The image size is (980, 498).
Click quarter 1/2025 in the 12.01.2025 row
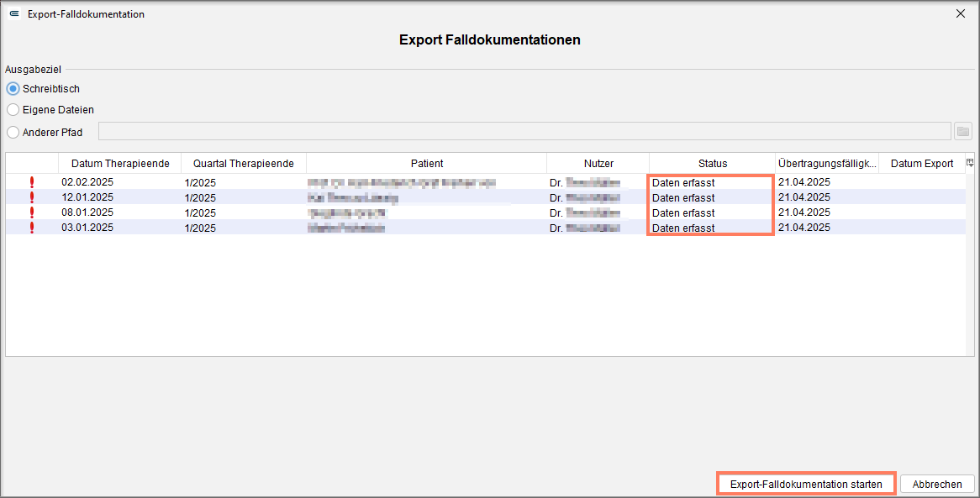click(x=200, y=198)
